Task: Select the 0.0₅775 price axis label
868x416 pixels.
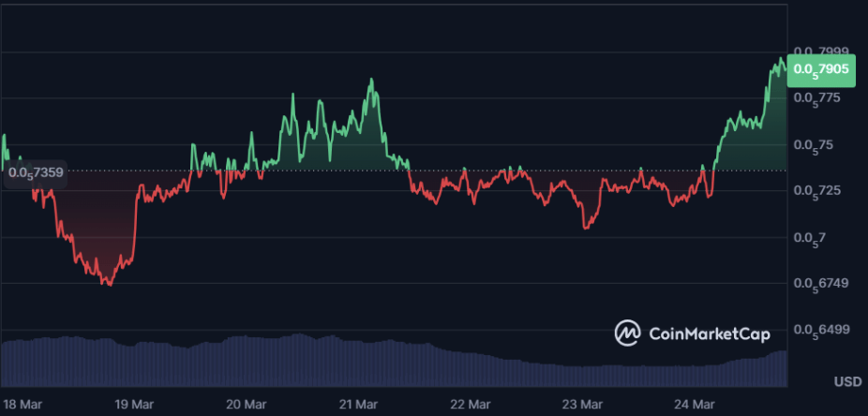Action: tap(818, 98)
